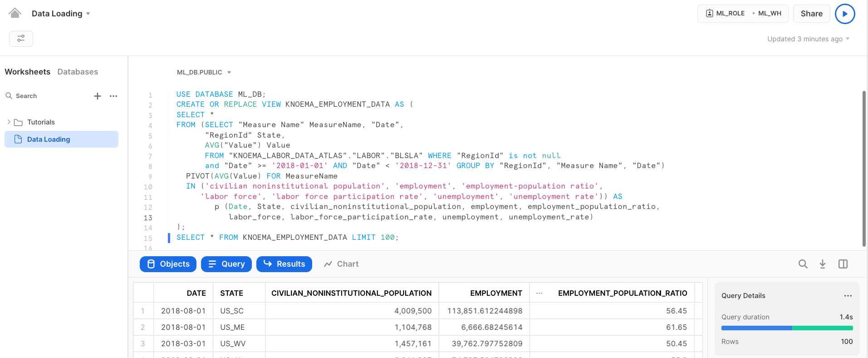This screenshot has width=868, height=358.
Task: Click the home icon
Action: [15, 13]
